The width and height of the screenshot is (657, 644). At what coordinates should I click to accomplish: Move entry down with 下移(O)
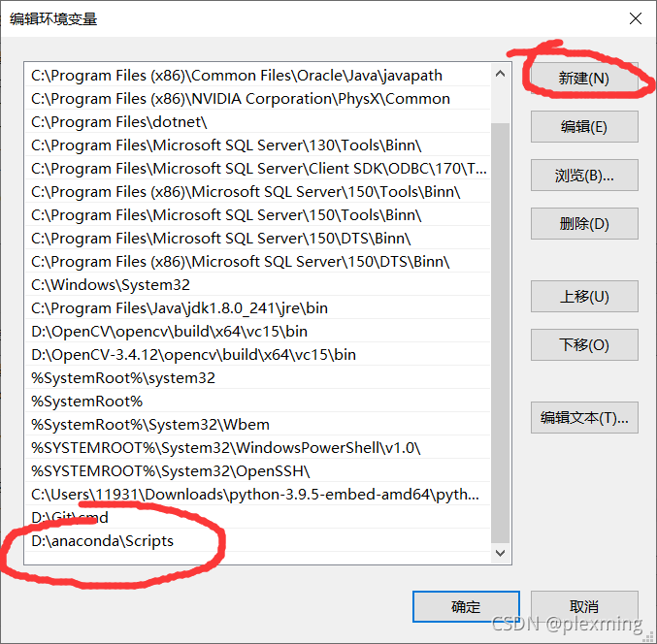584,344
